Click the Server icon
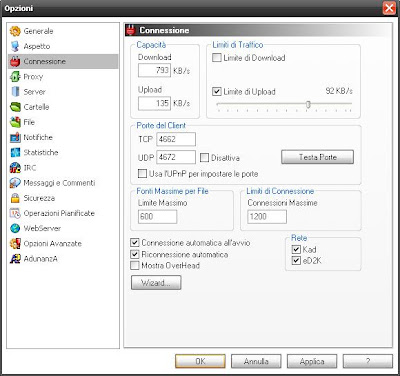 pyautogui.click(x=15, y=92)
